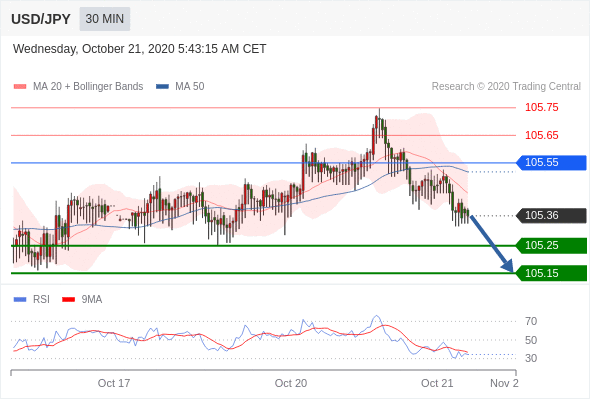Select the 105.55 blue pivot price tag

coord(551,163)
